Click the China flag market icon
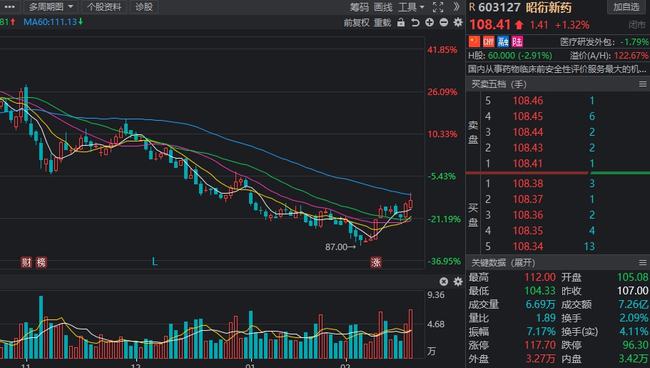The height and width of the screenshot is (368, 650). coord(474,41)
